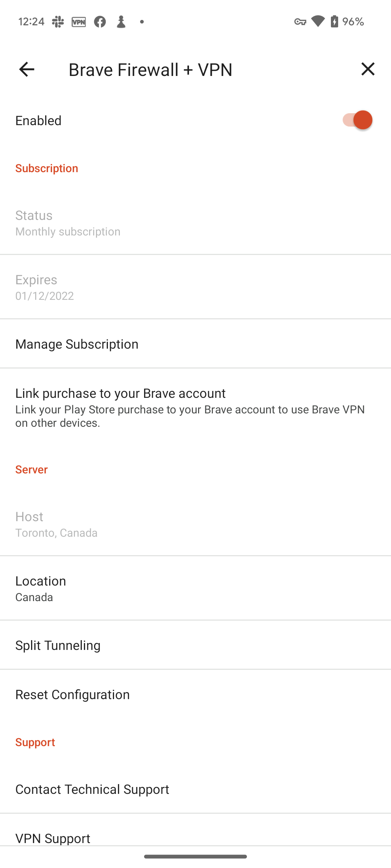Tap the Wi-Fi icon in the status bar
The width and height of the screenshot is (391, 868).
click(x=318, y=21)
